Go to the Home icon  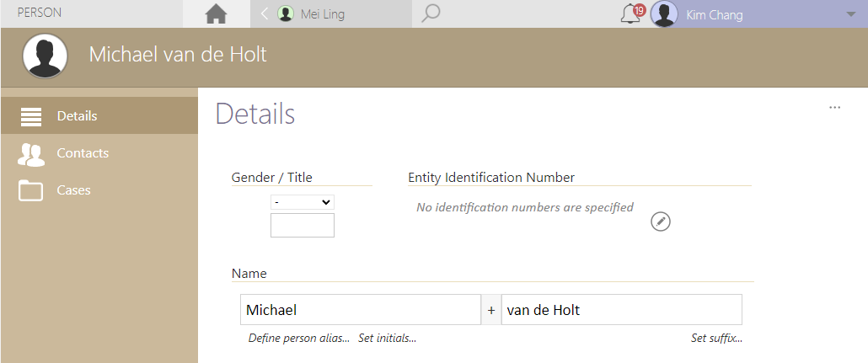[217, 14]
